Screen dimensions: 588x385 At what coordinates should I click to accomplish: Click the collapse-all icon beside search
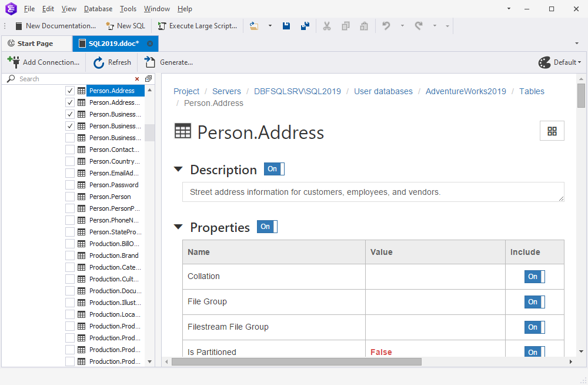tap(149, 79)
